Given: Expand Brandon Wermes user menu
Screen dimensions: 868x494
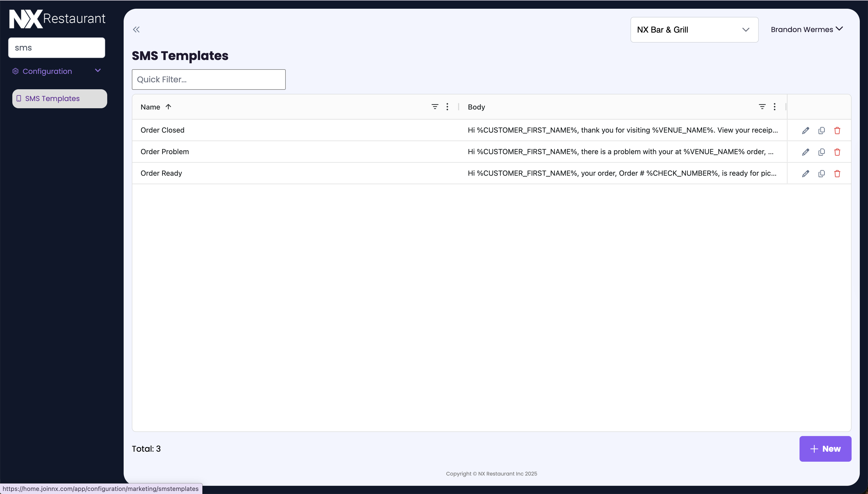Looking at the screenshot, I should click(x=806, y=29).
